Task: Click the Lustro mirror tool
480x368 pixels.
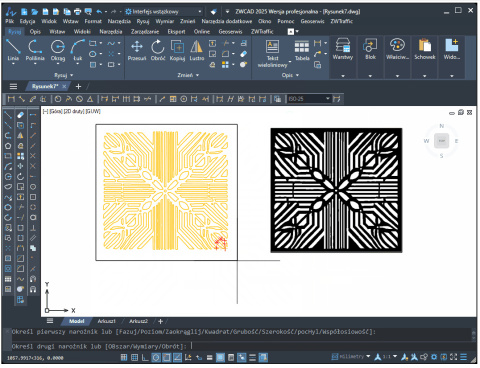Action: (x=197, y=50)
